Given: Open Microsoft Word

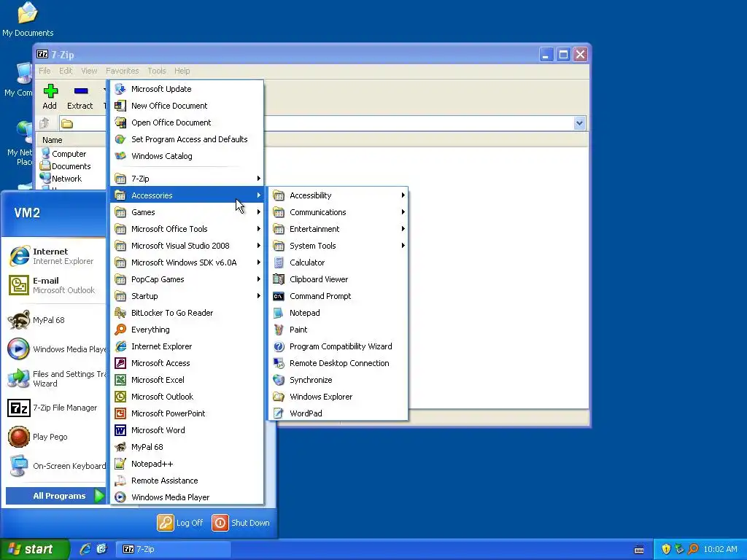Looking at the screenshot, I should pos(187,430).
